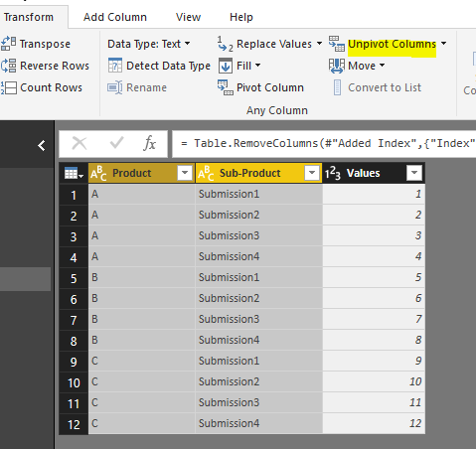Expand the Move dropdown arrow
This screenshot has height=449, width=476.
point(382,66)
